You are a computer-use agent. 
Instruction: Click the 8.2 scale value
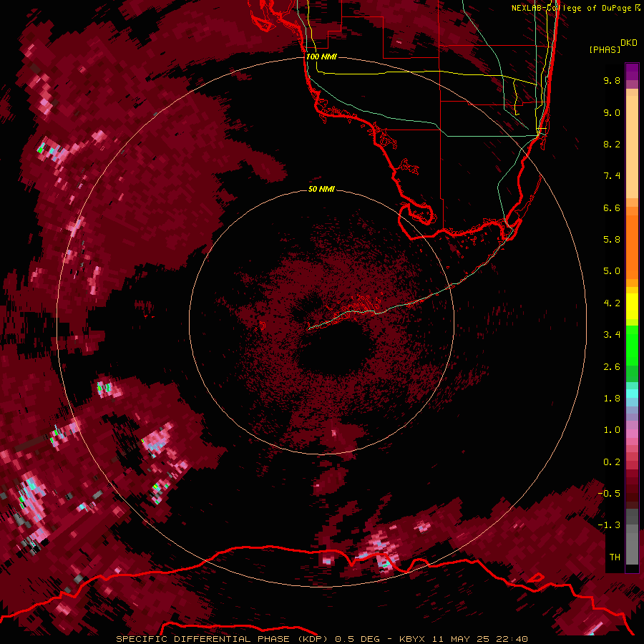click(612, 144)
